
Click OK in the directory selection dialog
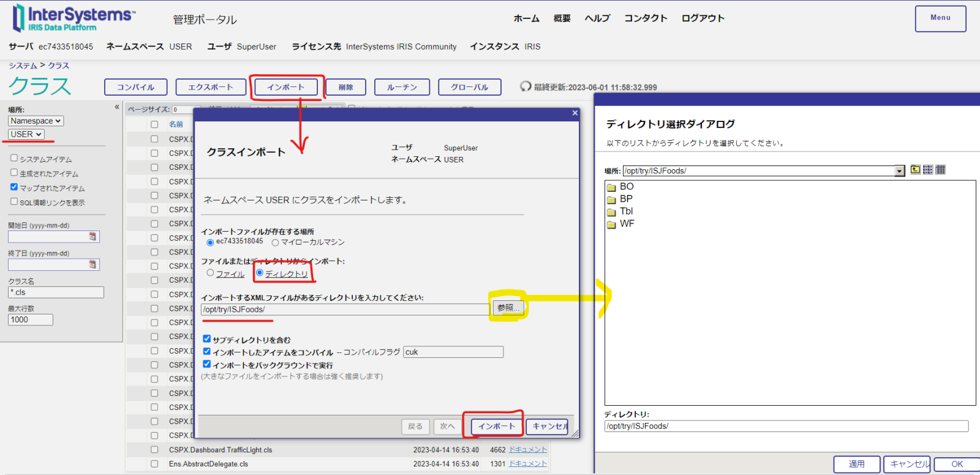tap(957, 464)
